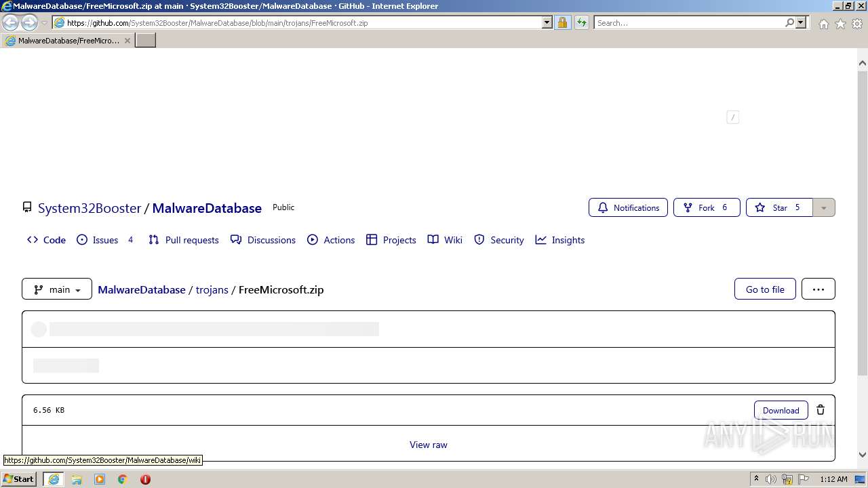Download FreeMicrosoft.zip
Viewport: 868px width, 488px height.
(781, 410)
